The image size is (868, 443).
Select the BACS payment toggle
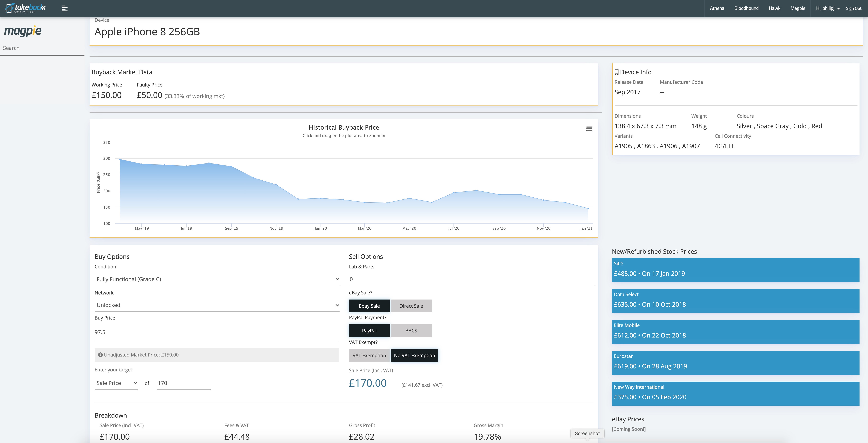pyautogui.click(x=411, y=331)
